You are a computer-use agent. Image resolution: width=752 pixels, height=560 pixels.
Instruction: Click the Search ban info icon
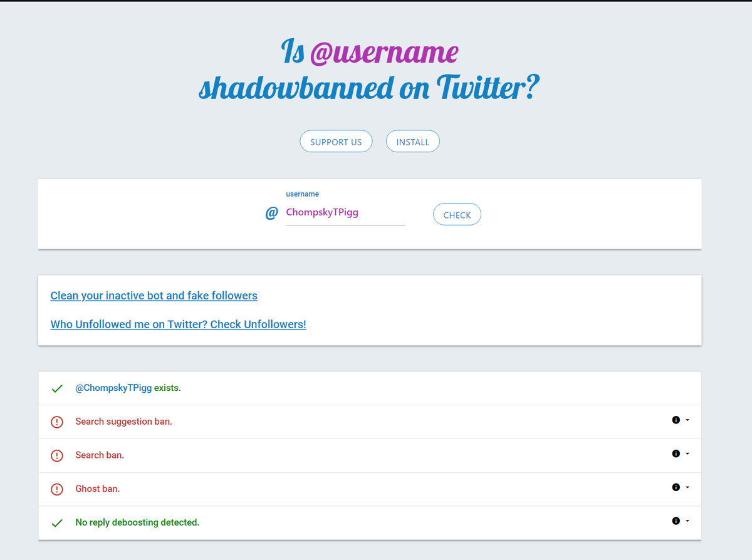click(x=676, y=454)
